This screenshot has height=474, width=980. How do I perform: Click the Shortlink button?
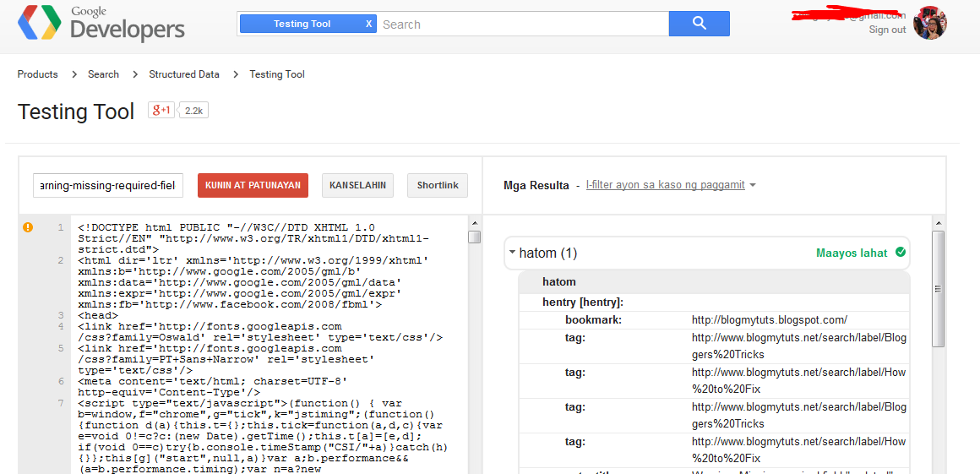438,186
